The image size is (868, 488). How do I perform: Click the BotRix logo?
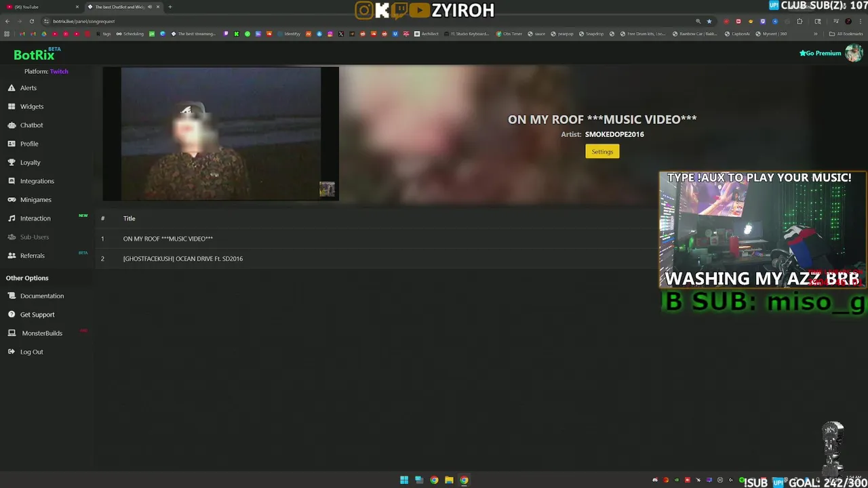(34, 55)
